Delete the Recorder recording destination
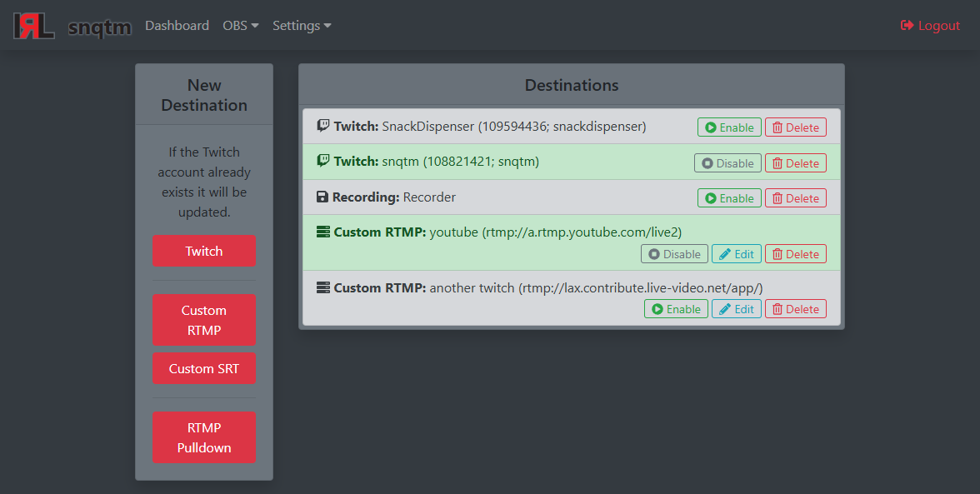 click(x=796, y=198)
